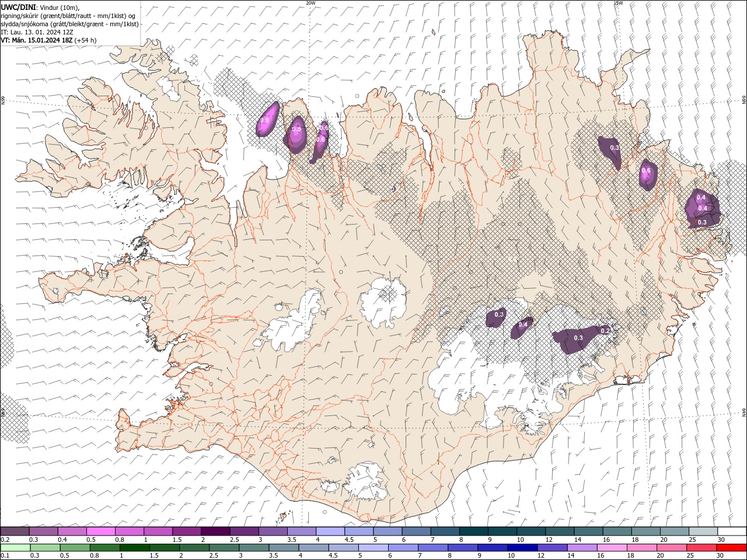Select the rain legend swatch starting at 9
This screenshot has height=560, width=747.
click(x=492, y=548)
